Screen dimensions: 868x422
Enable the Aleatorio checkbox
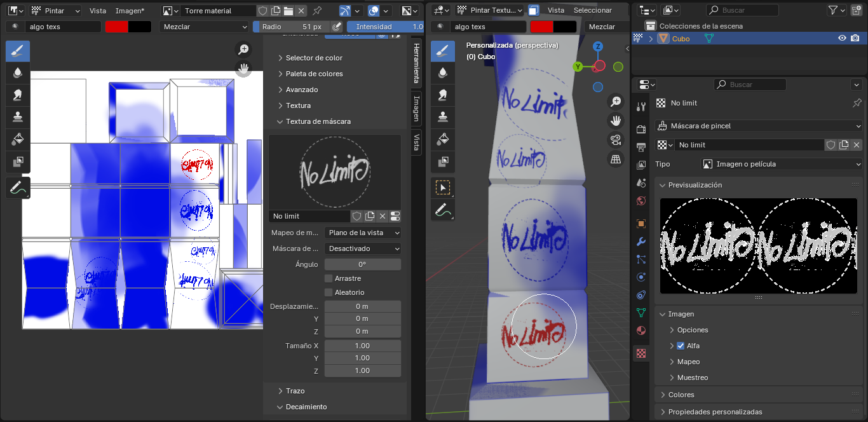(329, 292)
